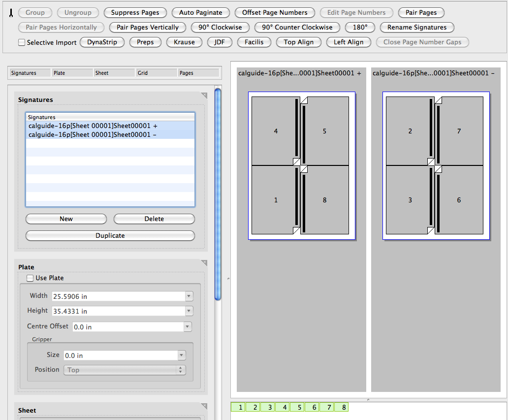Click the front sheet title Sheet00001 +

300,73
